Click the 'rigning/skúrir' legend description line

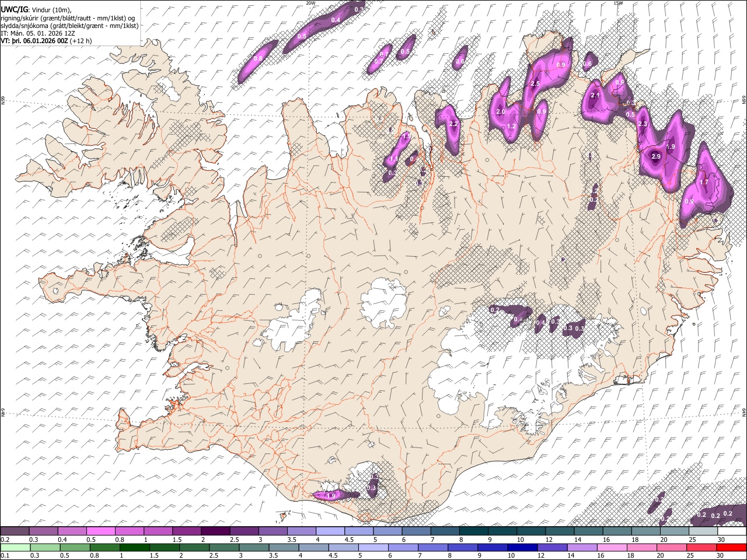tap(68, 17)
